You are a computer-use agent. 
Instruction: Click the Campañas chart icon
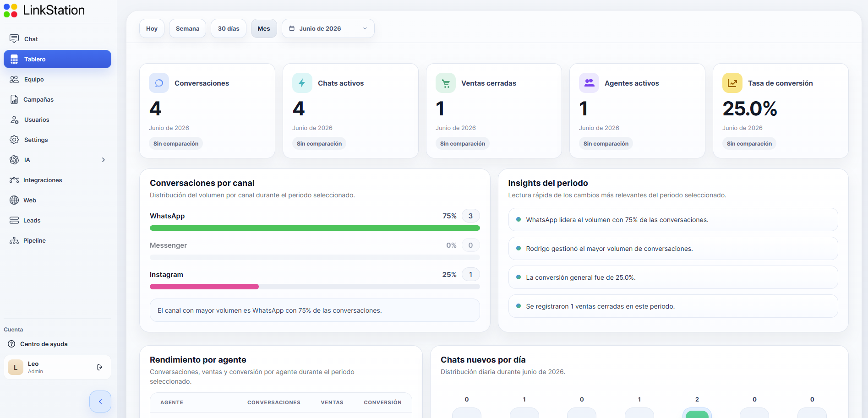pos(14,99)
